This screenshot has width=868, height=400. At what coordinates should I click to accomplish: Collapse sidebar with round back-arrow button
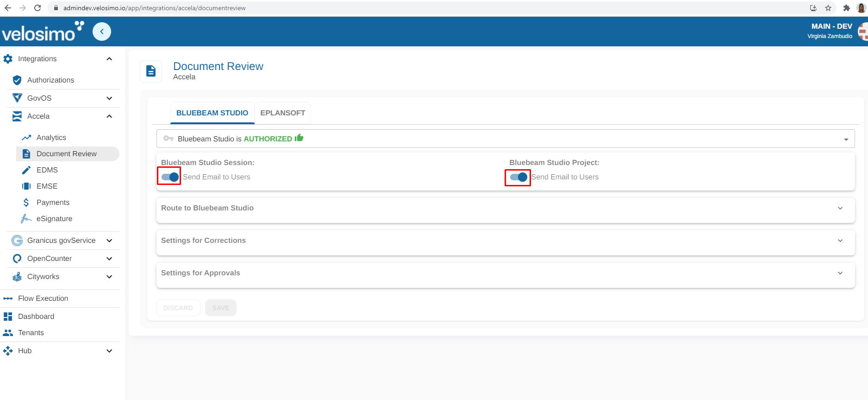[x=102, y=32]
